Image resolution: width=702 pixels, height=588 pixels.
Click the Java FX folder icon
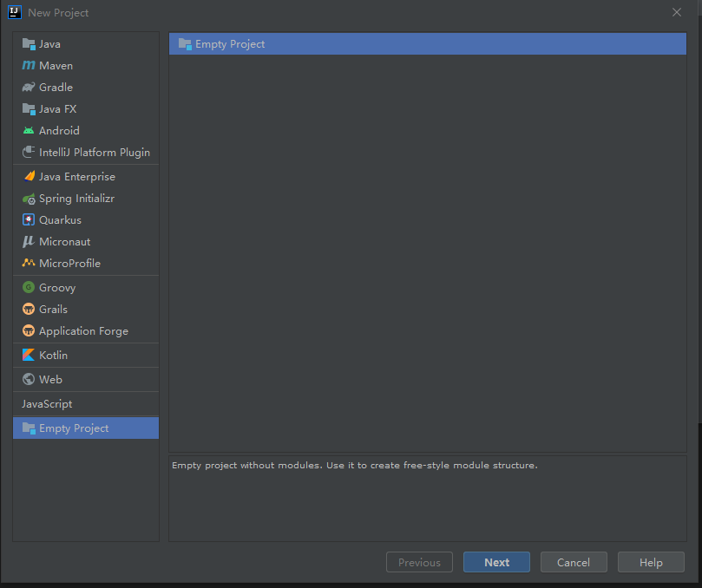click(29, 108)
